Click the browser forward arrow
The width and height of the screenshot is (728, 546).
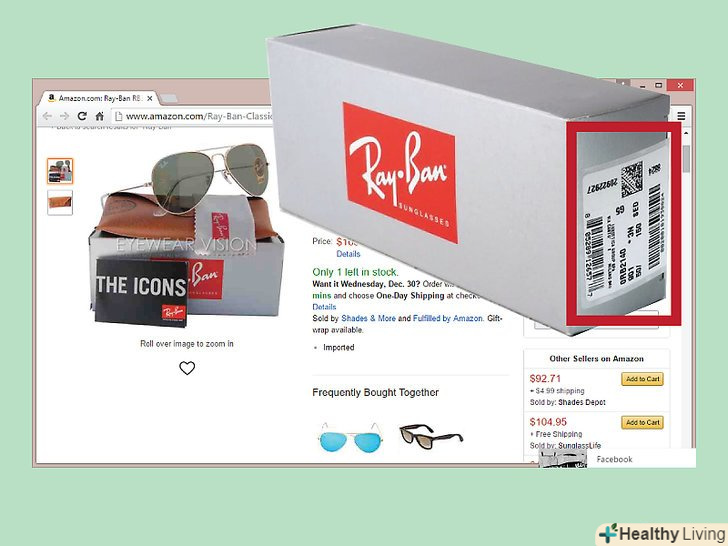point(65,116)
